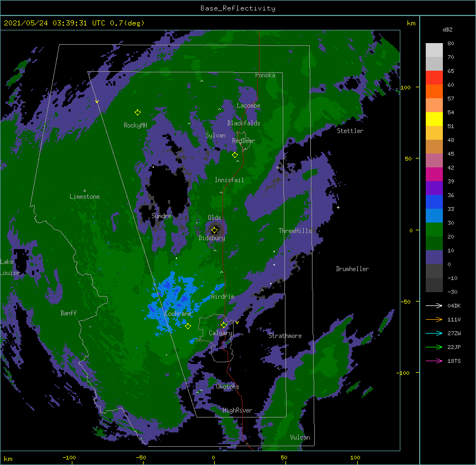Click the 60 dBZ orange color swatch
This screenshot has width=476, height=465.
pyautogui.click(x=434, y=91)
